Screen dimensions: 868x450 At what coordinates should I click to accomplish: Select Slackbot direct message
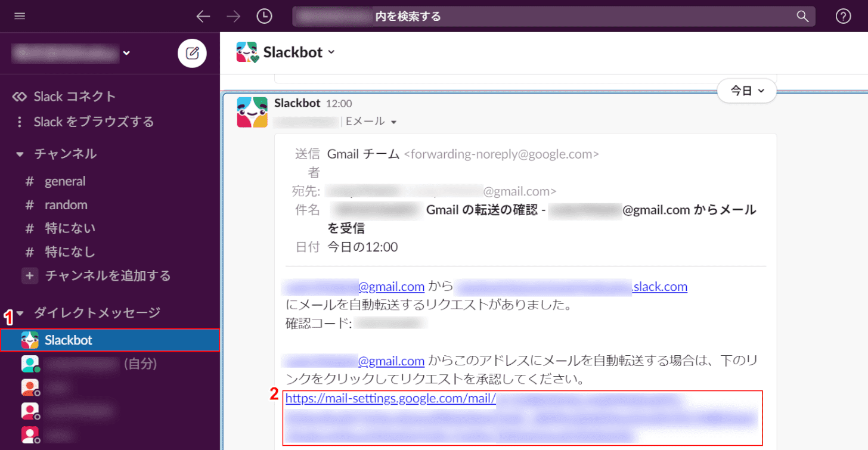click(x=110, y=340)
